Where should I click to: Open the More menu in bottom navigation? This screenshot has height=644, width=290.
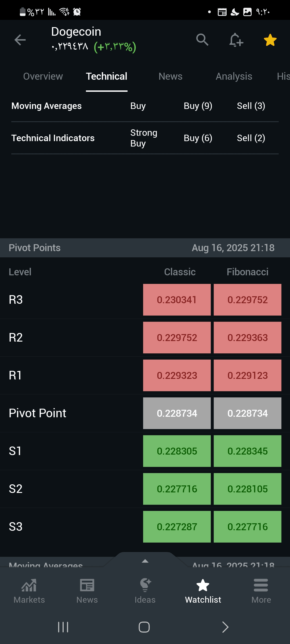pyautogui.click(x=261, y=591)
